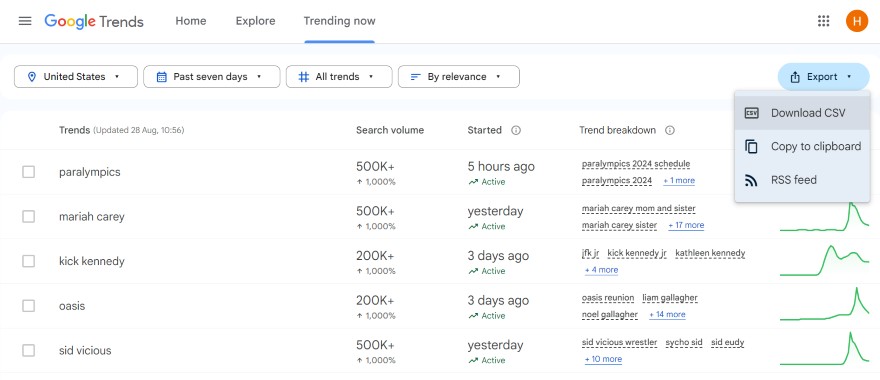This screenshot has height=380, width=880.
Task: Open 'noel gallagher' breakdown term
Action: [610, 314]
